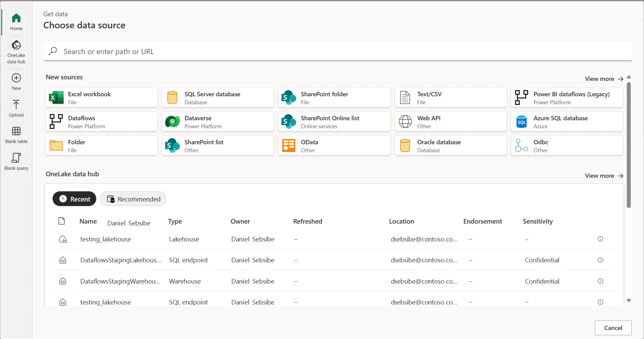Sort by the Name column header
Viewport: 644px width, 339px height.
pyautogui.click(x=88, y=221)
